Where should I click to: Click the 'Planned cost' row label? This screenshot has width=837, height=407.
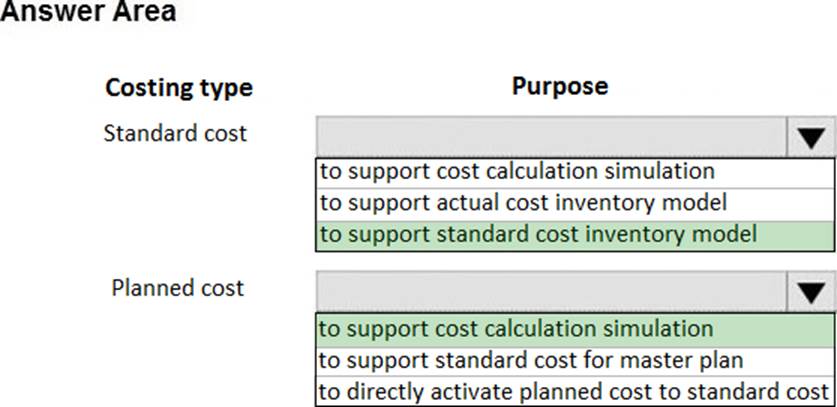pos(177,288)
